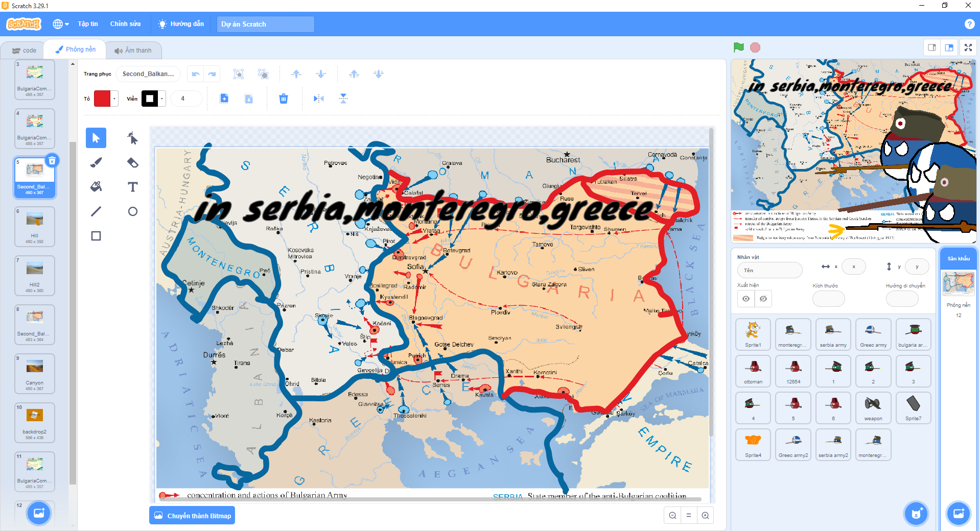Select the Fill bucket tool

[x=96, y=187]
